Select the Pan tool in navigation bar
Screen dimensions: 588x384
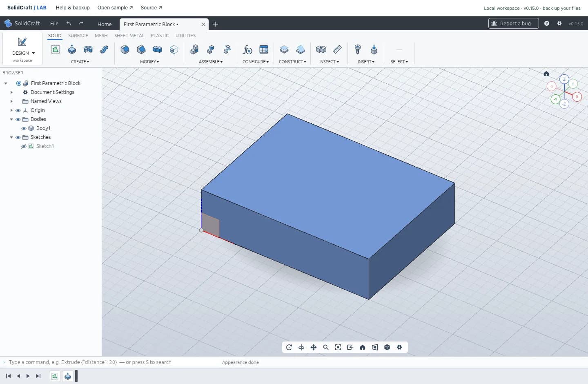[314, 347]
